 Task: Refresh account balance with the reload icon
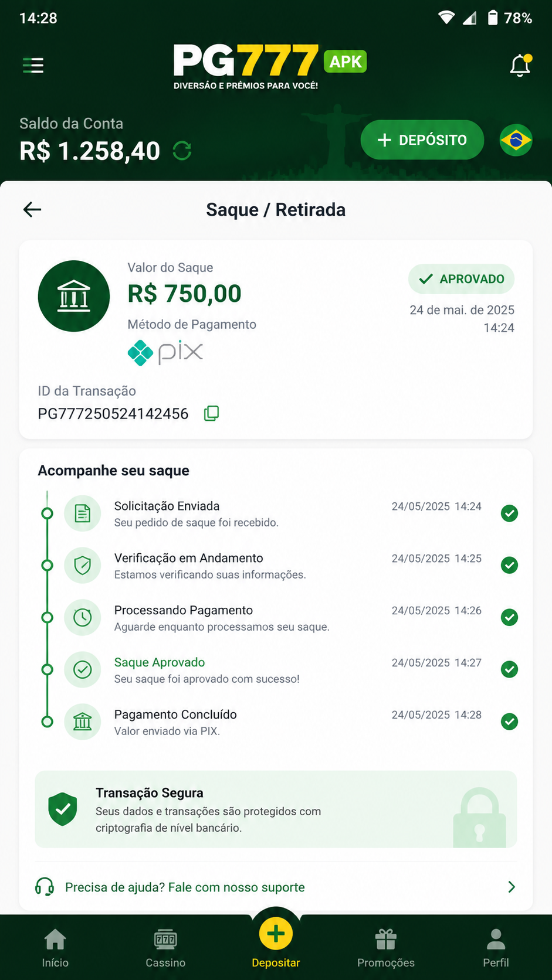click(182, 151)
